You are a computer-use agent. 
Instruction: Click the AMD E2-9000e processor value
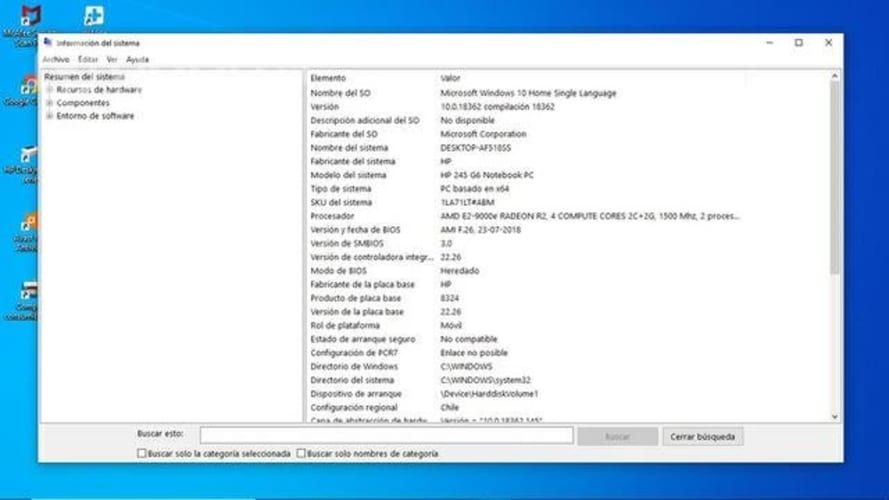click(590, 216)
